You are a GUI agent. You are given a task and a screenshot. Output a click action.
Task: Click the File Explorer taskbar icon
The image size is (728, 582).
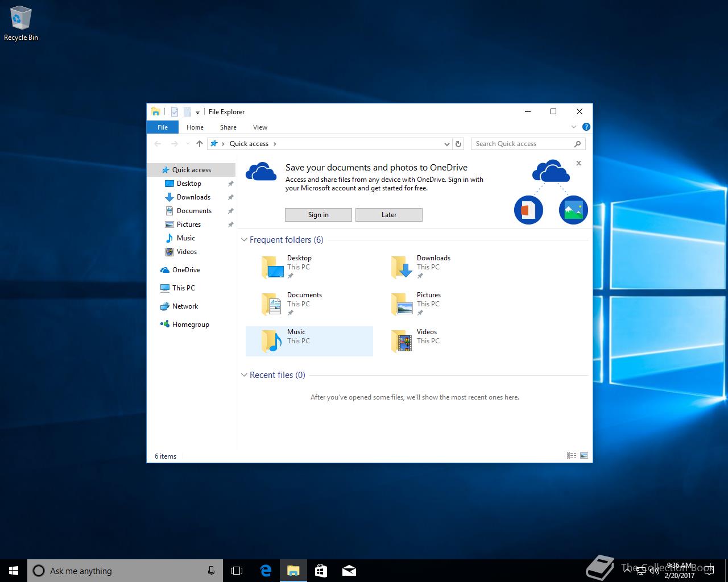(x=293, y=571)
